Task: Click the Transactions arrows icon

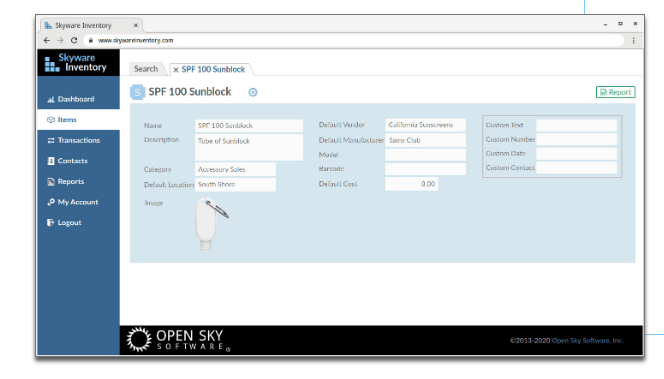Action: (51, 140)
